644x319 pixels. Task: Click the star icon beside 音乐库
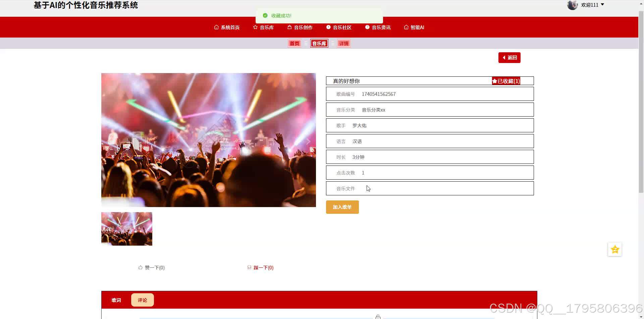pos(255,27)
